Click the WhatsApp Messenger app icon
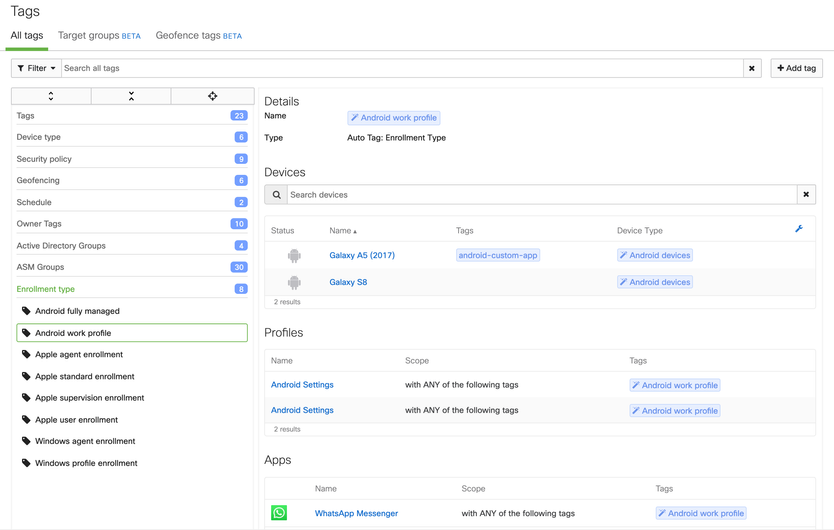Viewport: 834px width, 530px height. (279, 513)
